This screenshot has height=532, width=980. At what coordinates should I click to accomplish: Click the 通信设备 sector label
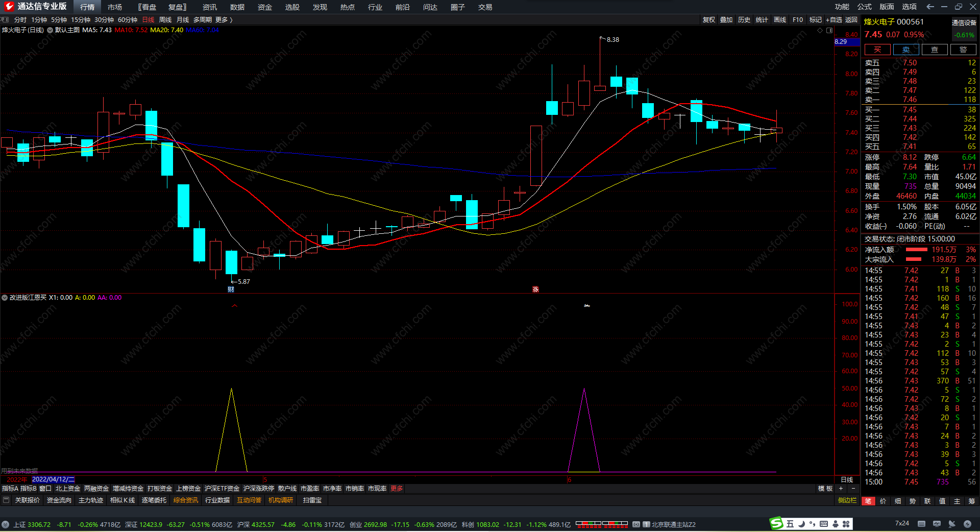tap(964, 22)
